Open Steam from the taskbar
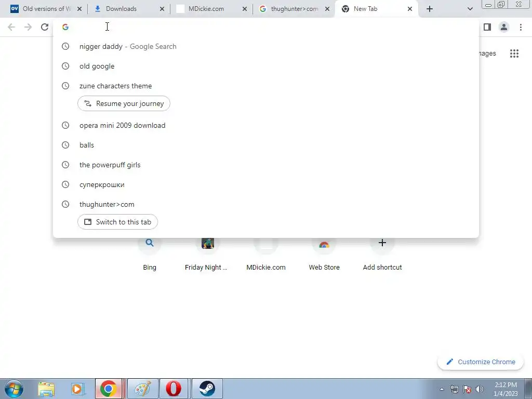 point(207,389)
